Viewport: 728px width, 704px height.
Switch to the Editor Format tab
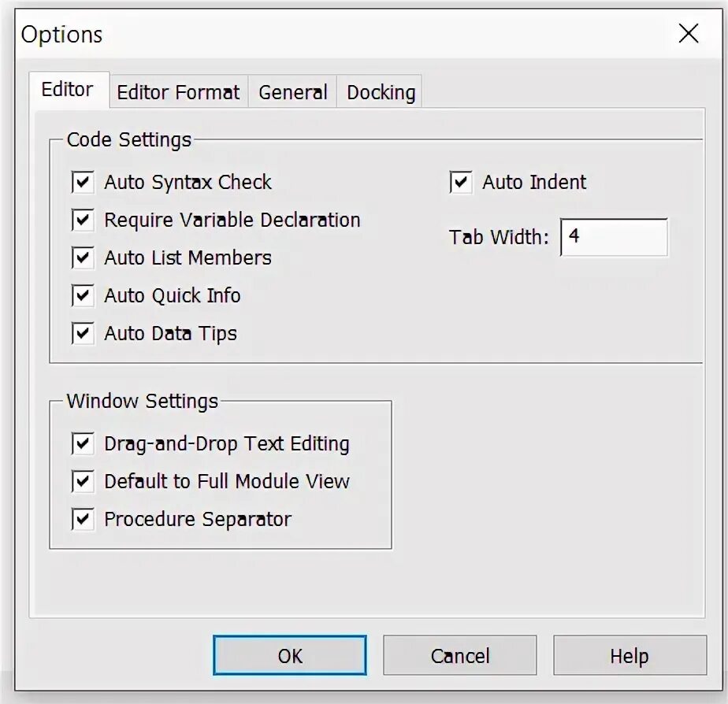tap(178, 92)
